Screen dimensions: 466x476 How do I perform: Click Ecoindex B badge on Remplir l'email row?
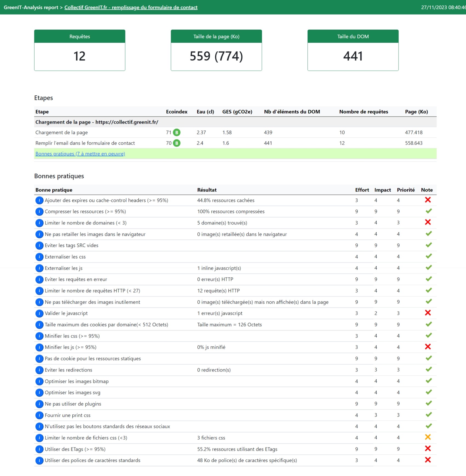177,143
